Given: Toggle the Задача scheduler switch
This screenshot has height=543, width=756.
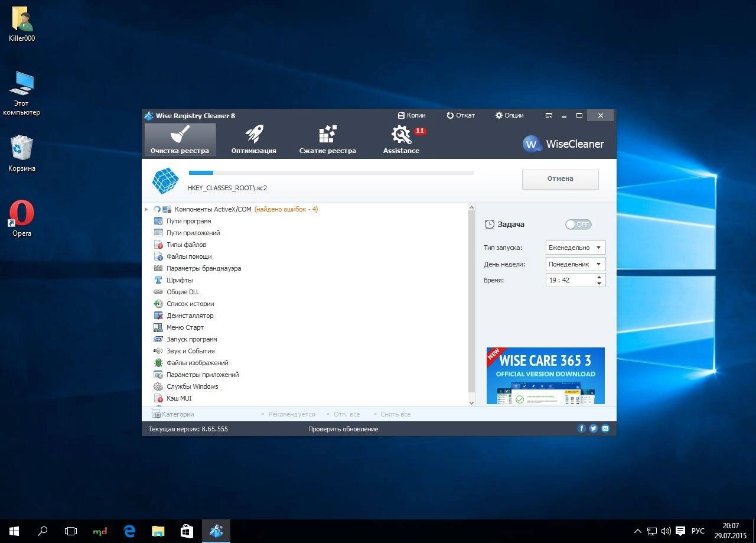Looking at the screenshot, I should pyautogui.click(x=578, y=225).
